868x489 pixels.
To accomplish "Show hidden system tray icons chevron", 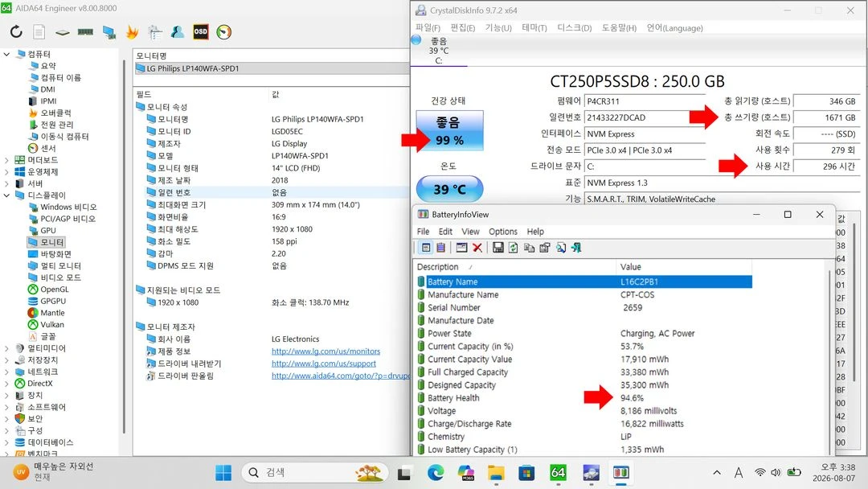I will tap(717, 472).
